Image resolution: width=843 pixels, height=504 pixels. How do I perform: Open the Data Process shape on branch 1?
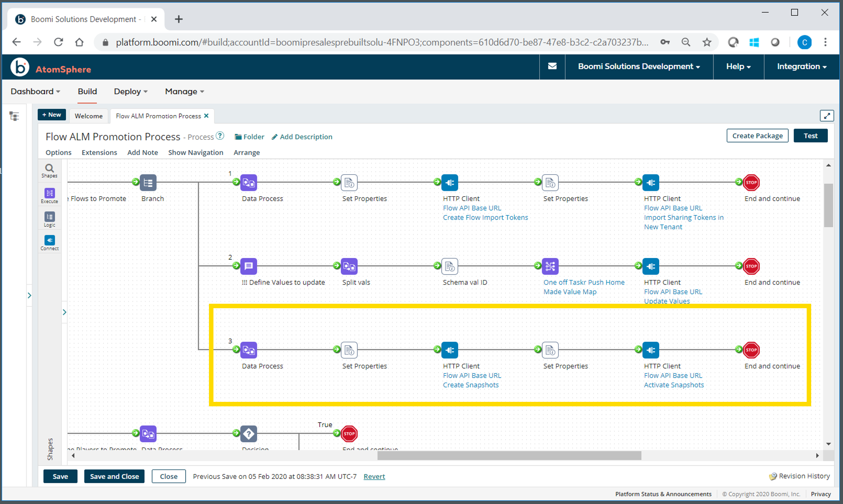(x=249, y=183)
